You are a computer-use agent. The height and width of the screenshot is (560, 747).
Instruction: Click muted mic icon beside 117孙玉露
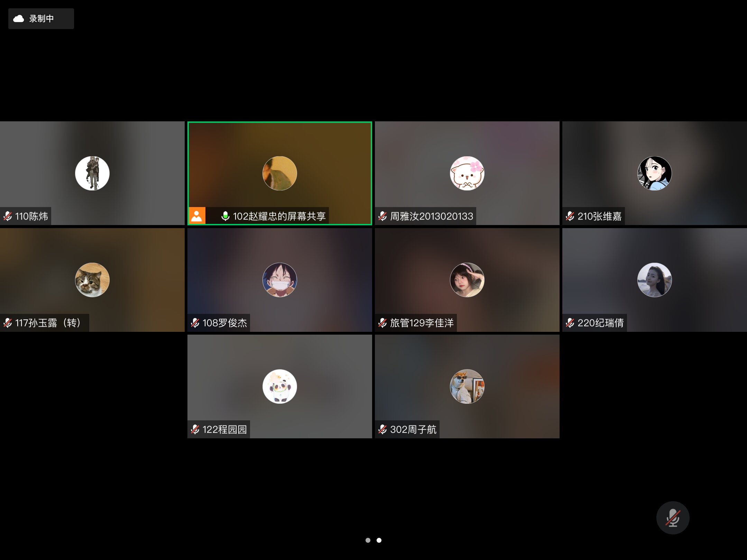[x=8, y=323]
